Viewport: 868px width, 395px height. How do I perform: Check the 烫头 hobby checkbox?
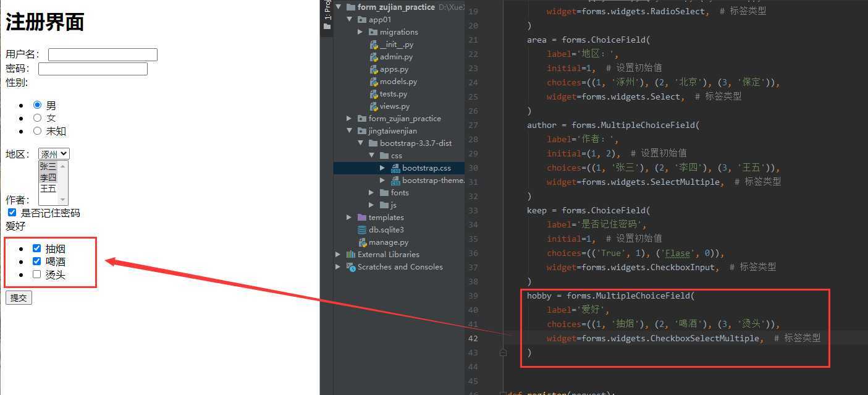[36, 274]
